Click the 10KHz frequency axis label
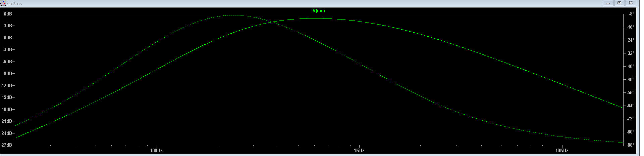 click(x=562, y=150)
